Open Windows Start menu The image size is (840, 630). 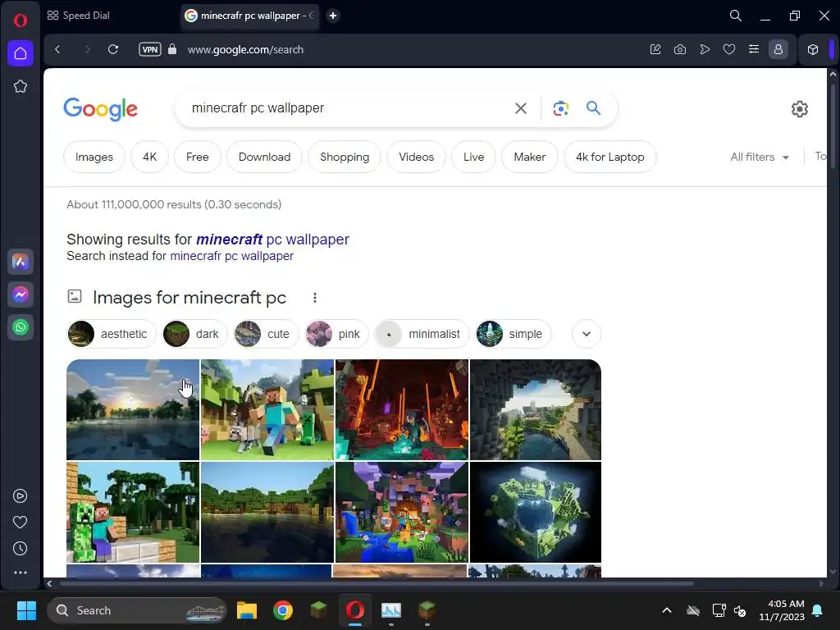[26, 610]
